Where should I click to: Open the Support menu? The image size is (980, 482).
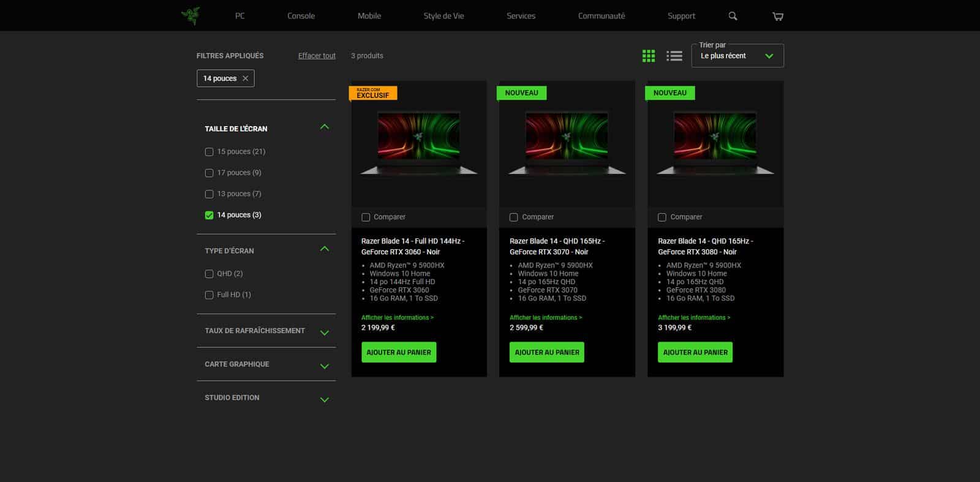tap(681, 16)
